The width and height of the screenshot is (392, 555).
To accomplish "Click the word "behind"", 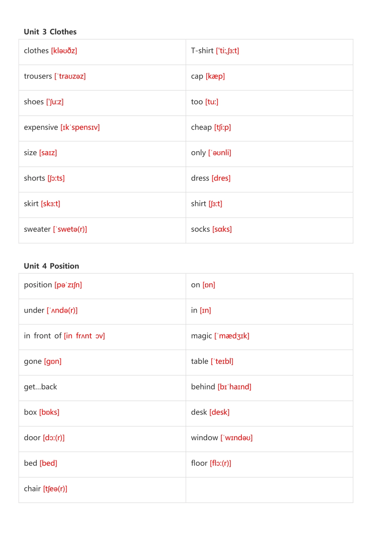I will 203,387.
